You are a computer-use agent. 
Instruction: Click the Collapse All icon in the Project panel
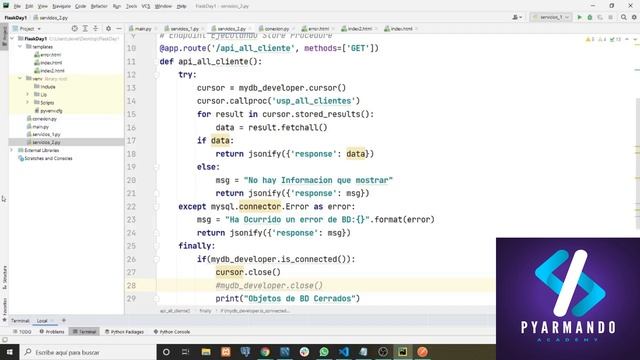[96, 29]
